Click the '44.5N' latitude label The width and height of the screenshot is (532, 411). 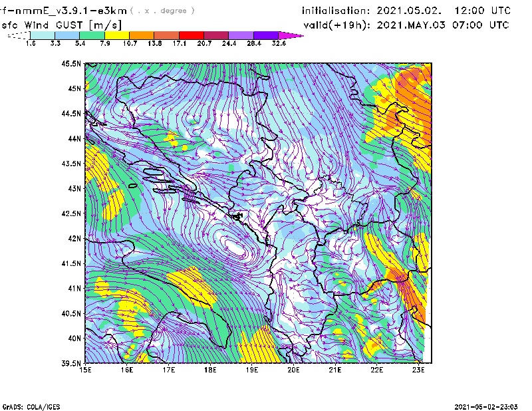[x=71, y=113]
